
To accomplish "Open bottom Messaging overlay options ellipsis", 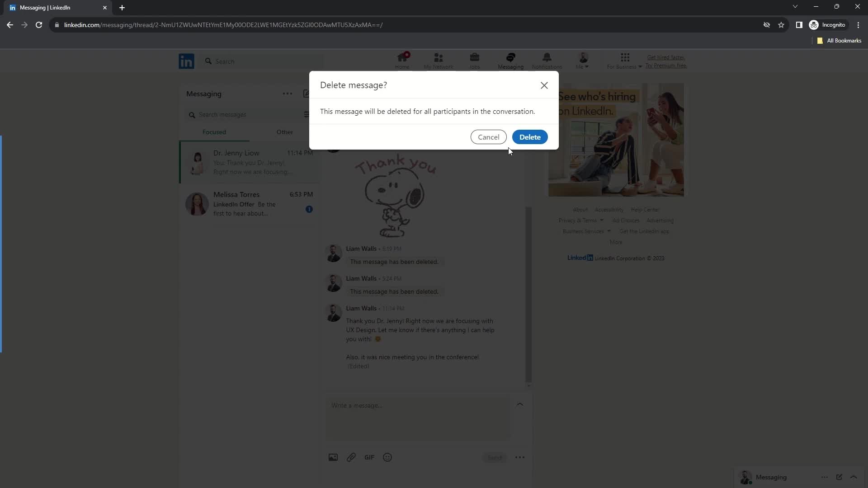I will [825, 477].
